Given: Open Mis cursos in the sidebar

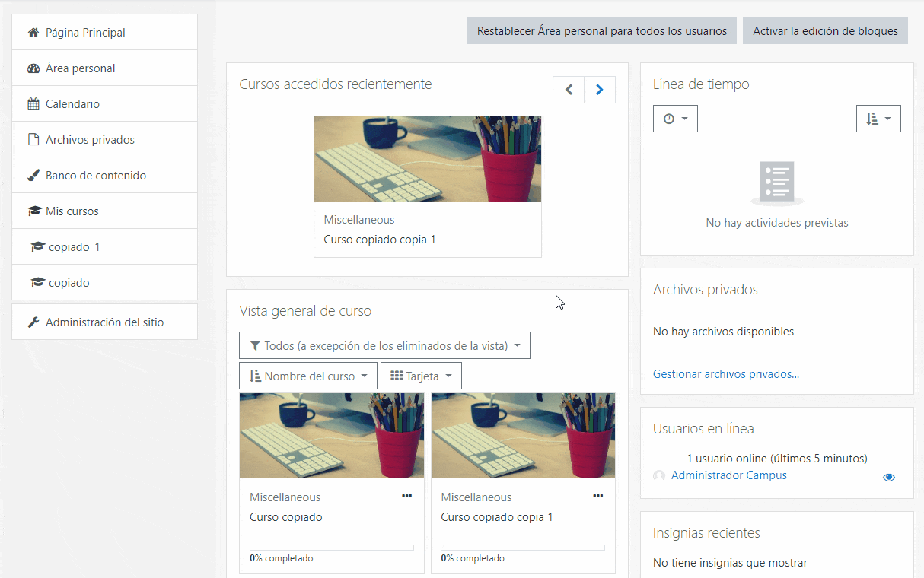Looking at the screenshot, I should click(x=72, y=211).
